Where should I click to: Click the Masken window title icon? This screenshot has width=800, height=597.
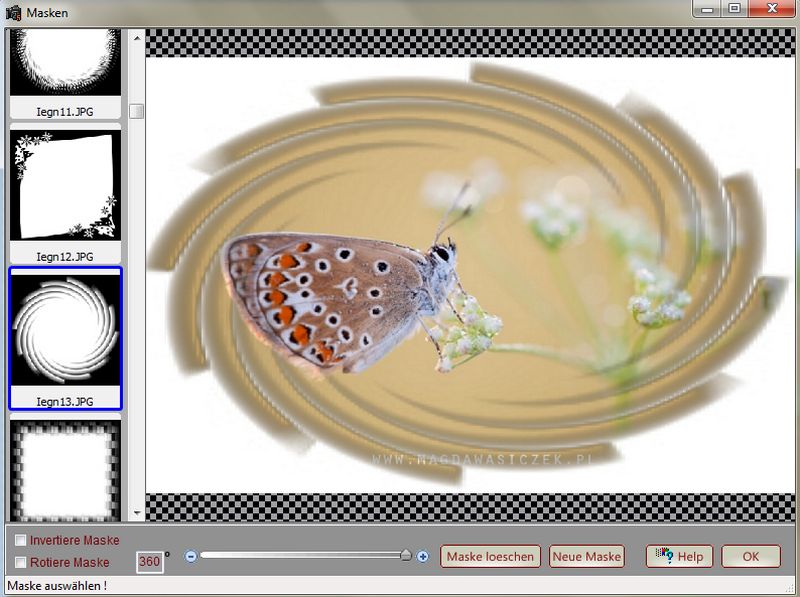[x=14, y=11]
